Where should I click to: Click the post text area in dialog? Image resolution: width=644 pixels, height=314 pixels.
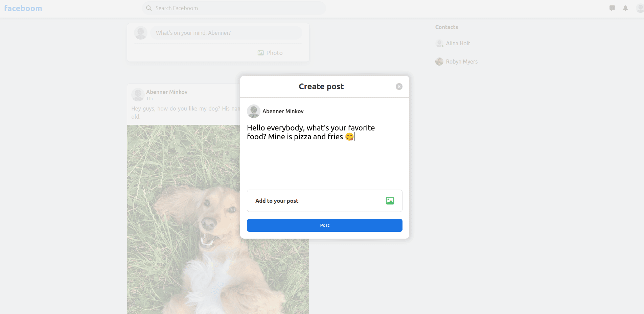pyautogui.click(x=325, y=154)
